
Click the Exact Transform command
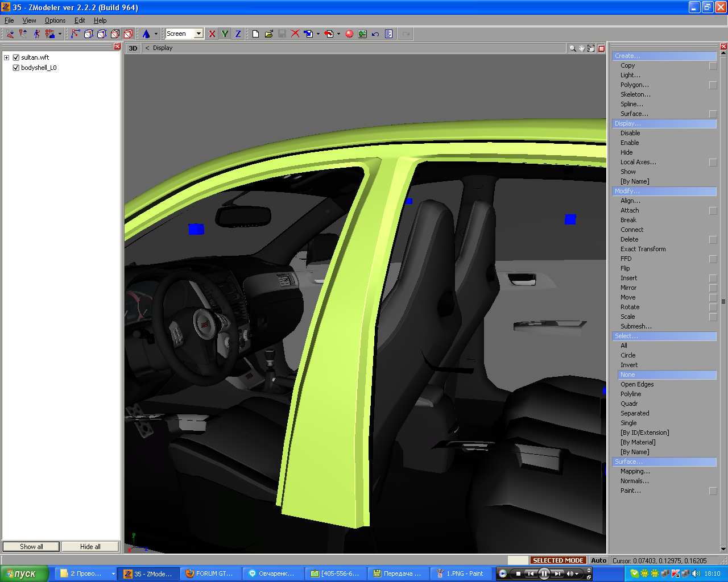[x=643, y=249]
